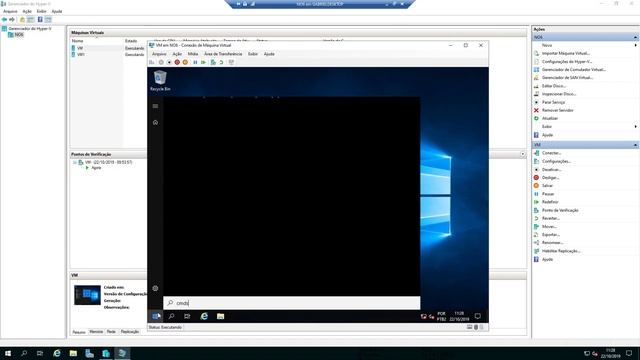Open Ação menu in Hyper-V Manager
Viewport: 640px width, 360px height.
27,11
